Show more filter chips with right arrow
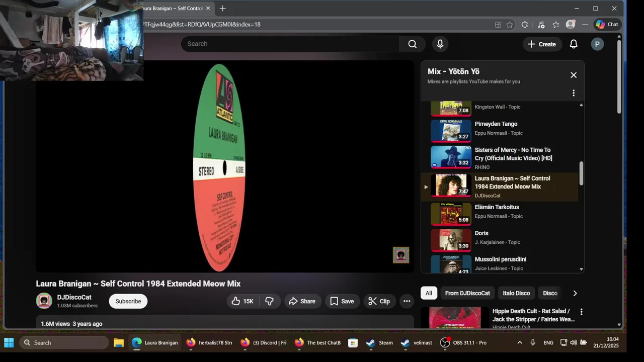The height and width of the screenshot is (362, 644). [x=575, y=293]
